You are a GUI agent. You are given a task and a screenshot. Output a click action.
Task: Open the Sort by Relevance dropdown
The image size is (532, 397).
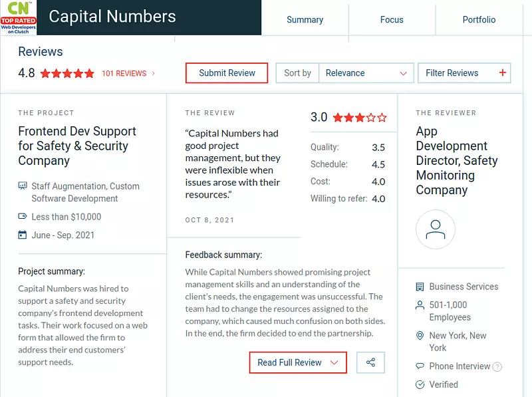[344, 73]
